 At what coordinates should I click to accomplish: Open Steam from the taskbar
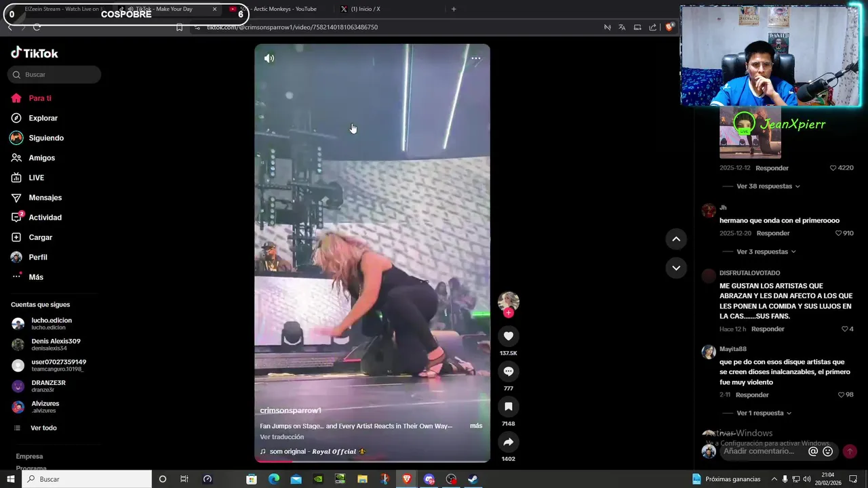(x=473, y=479)
